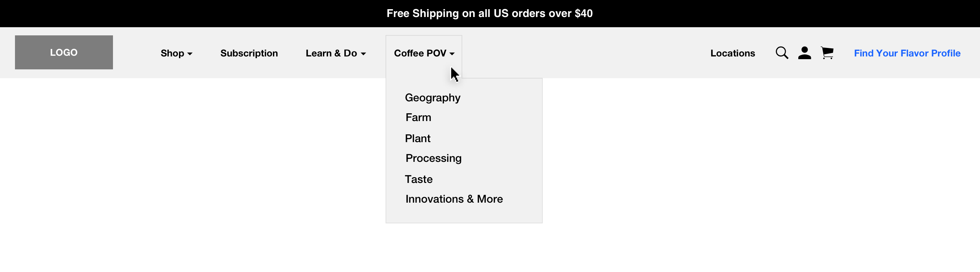The image size is (980, 272).
Task: Click the caret beside Coffee POV
Action: tap(452, 54)
